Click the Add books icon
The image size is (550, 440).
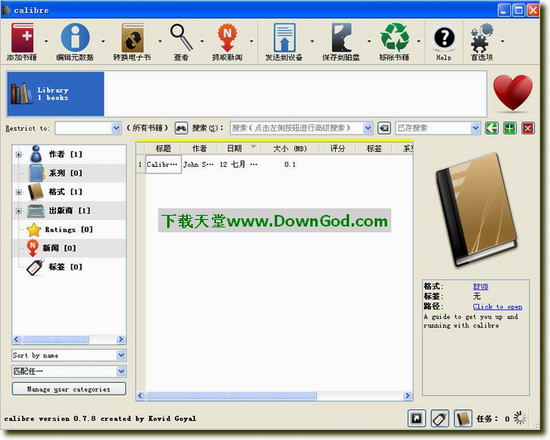point(22,38)
